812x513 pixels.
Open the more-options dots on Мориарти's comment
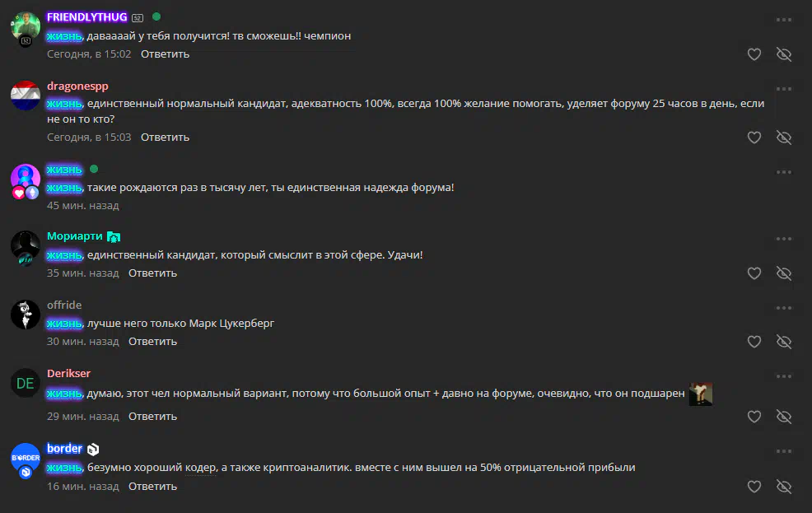click(x=784, y=239)
